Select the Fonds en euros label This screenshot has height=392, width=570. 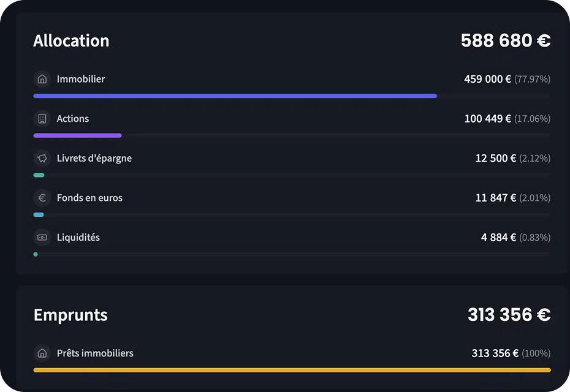click(x=89, y=198)
